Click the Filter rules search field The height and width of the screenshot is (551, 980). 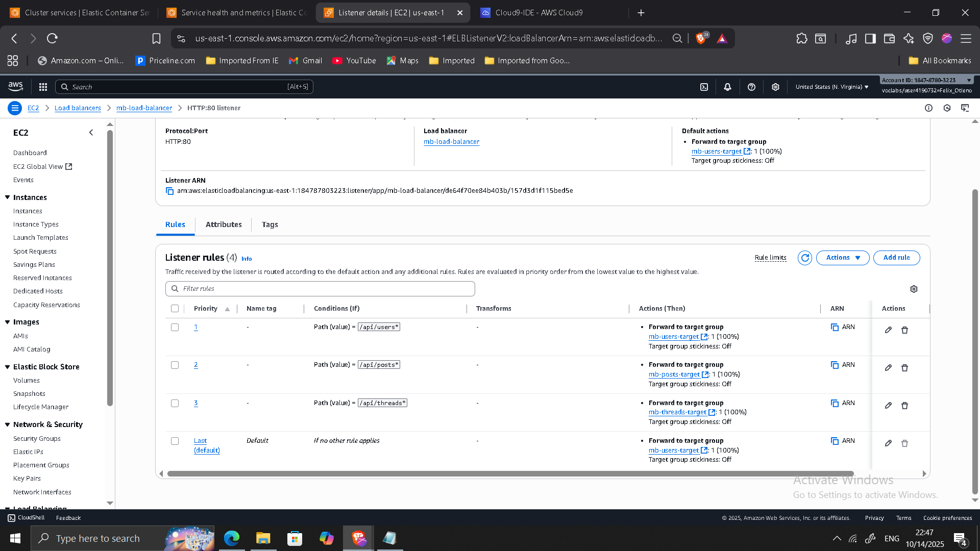click(x=320, y=289)
